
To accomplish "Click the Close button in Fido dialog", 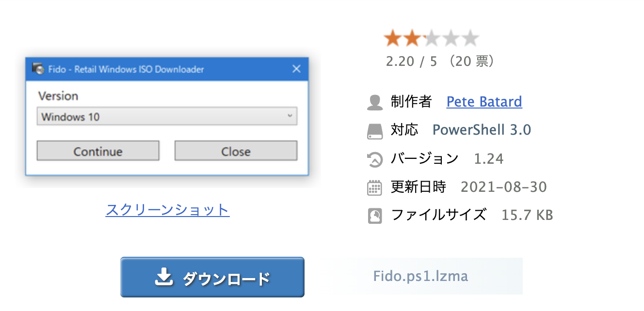I will tap(236, 151).
